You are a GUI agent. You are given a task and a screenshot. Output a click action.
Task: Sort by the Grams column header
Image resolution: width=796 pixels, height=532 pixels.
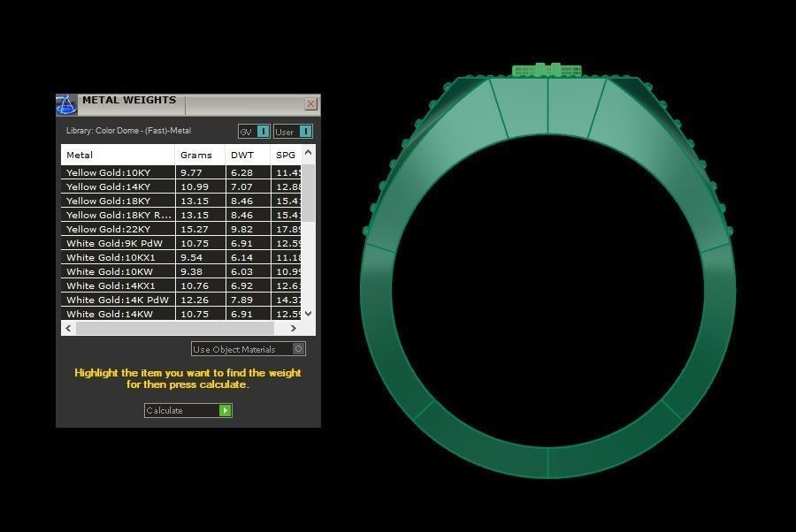pyautogui.click(x=200, y=156)
